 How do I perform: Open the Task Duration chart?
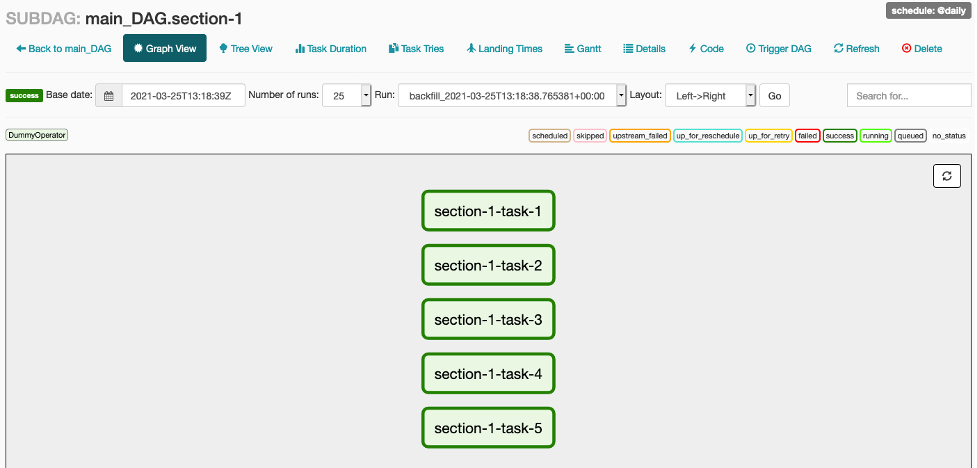pyautogui.click(x=330, y=48)
